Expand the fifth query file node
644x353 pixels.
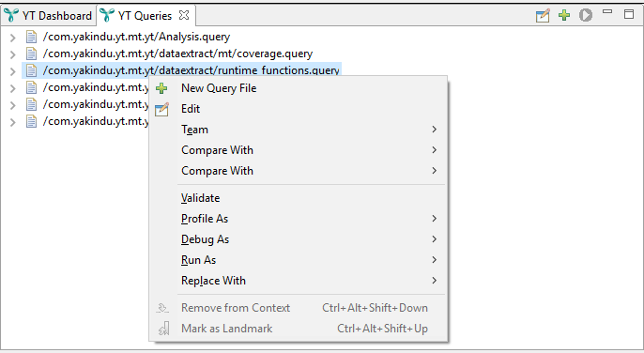point(13,105)
